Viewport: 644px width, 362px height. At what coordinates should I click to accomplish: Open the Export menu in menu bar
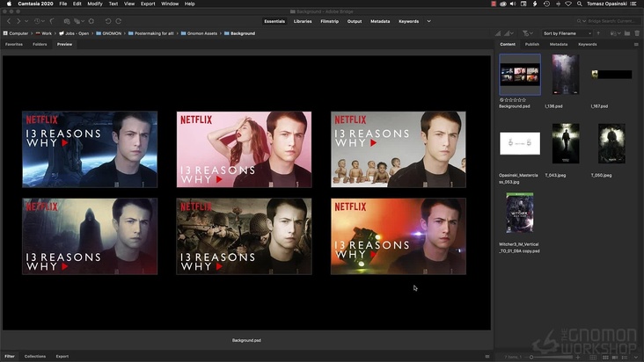146,4
